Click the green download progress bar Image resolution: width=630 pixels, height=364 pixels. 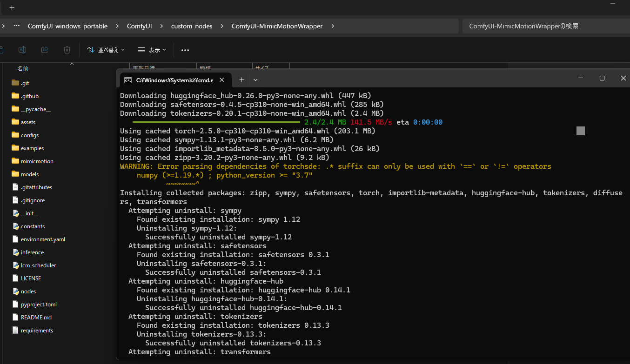click(216, 122)
